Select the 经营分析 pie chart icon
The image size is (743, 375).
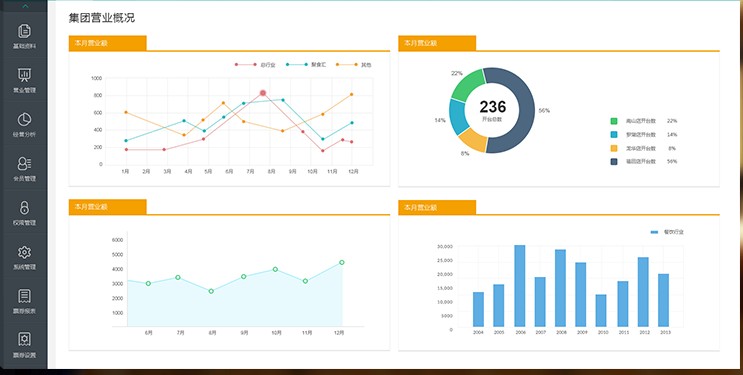click(24, 119)
